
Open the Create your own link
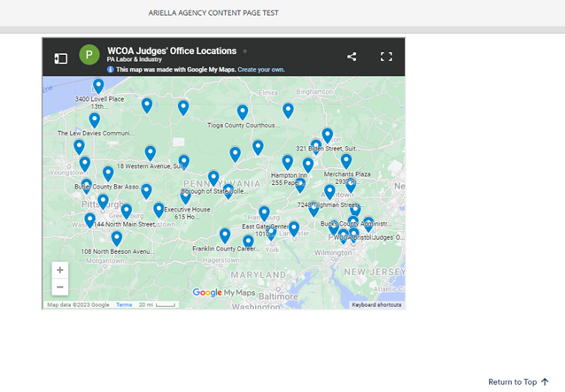pyautogui.click(x=261, y=70)
